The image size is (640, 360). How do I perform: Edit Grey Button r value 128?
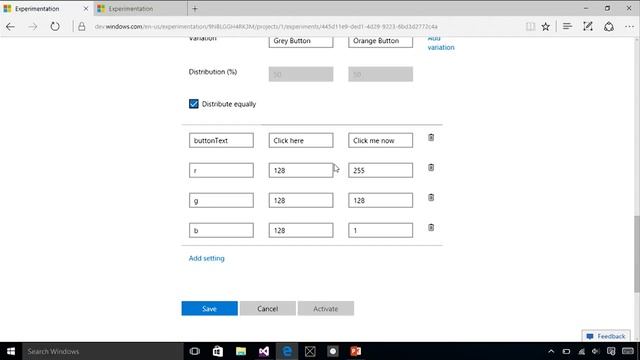(301, 170)
